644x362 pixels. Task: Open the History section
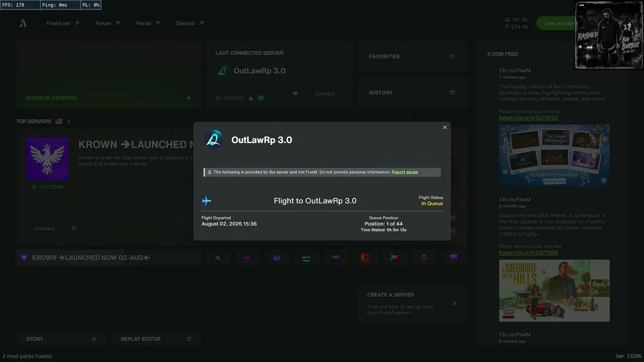click(x=412, y=93)
